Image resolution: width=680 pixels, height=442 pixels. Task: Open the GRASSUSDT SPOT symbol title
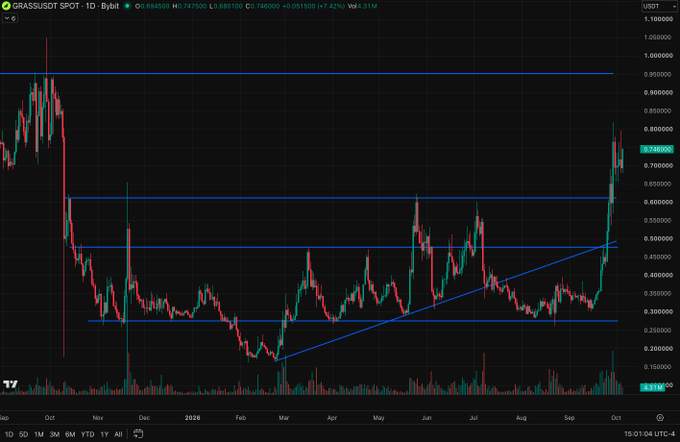65,6
